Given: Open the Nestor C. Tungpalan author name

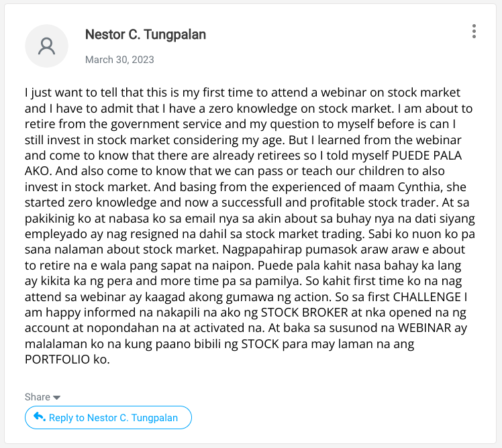Looking at the screenshot, I should pyautogui.click(x=146, y=35).
